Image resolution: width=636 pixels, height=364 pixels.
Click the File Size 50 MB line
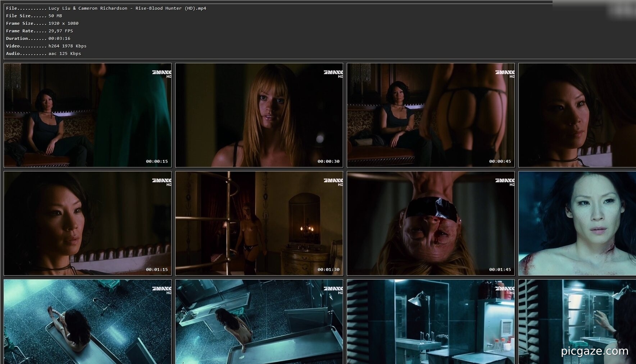pyautogui.click(x=34, y=16)
